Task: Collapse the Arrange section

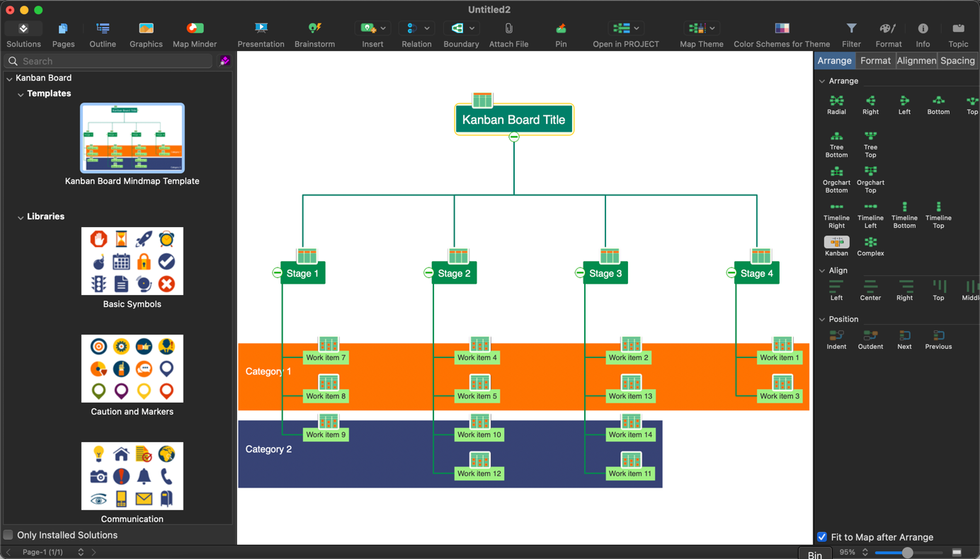Action: [822, 81]
